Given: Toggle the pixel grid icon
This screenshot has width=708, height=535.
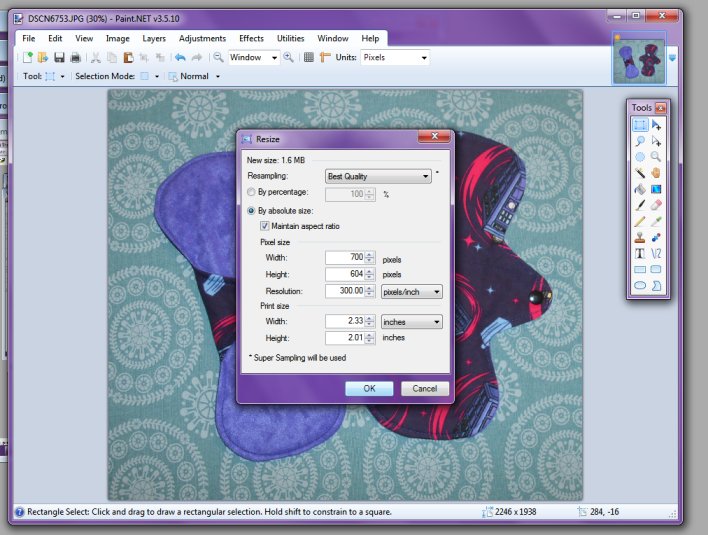Looking at the screenshot, I should point(309,58).
